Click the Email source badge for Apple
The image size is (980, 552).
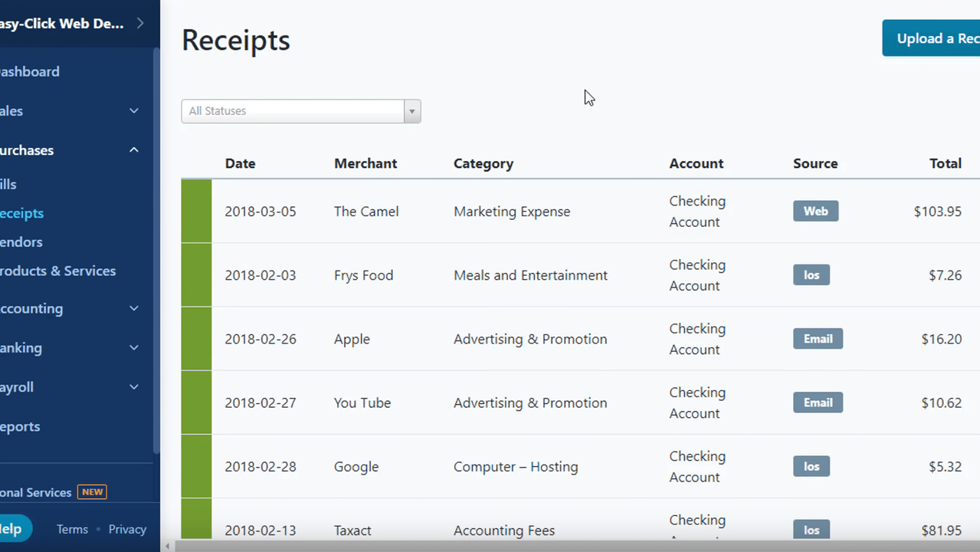818,339
